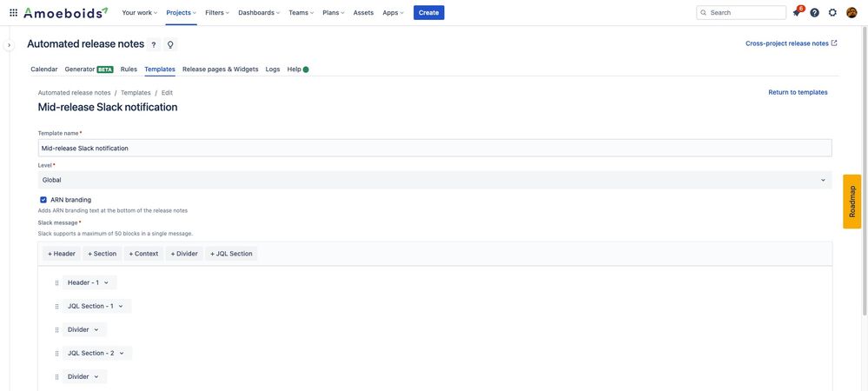Grab the drag handle for the first Divider
Image resolution: width=868 pixels, height=391 pixels.
click(x=56, y=330)
